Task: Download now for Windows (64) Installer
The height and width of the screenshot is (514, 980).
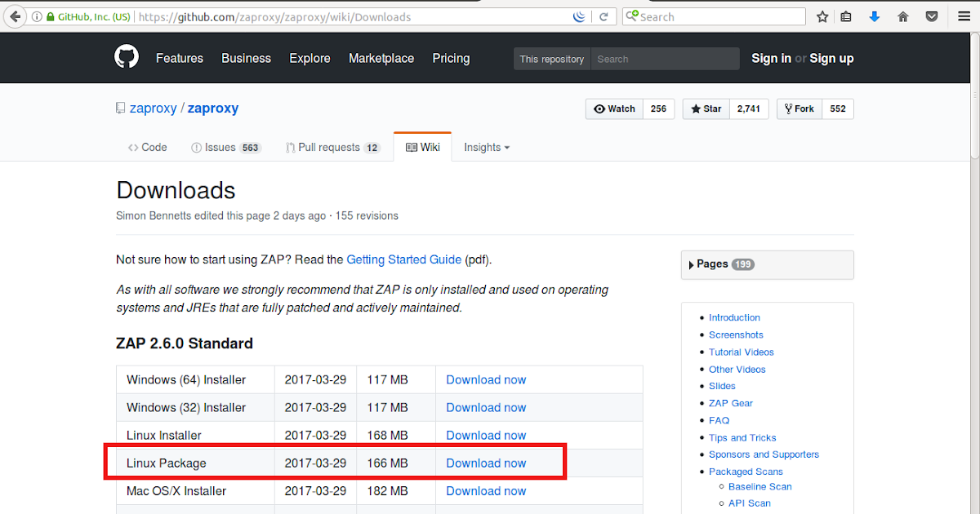Action: [x=486, y=379]
